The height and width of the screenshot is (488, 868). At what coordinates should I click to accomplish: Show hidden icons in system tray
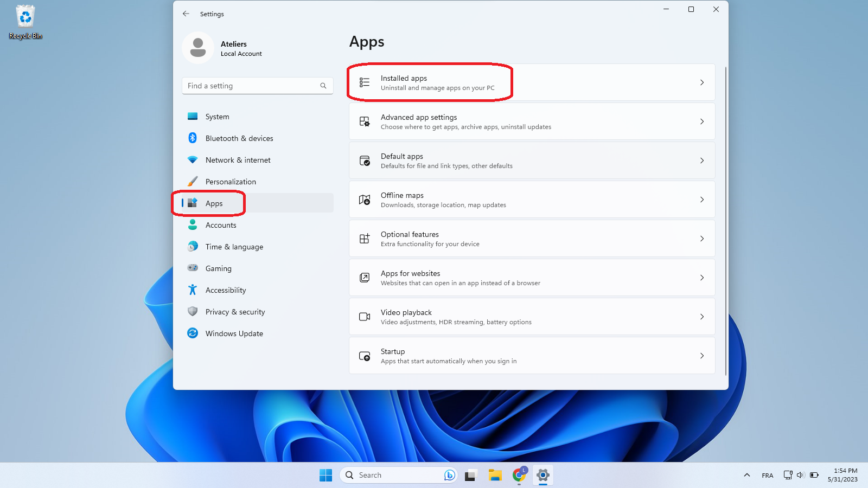click(746, 475)
